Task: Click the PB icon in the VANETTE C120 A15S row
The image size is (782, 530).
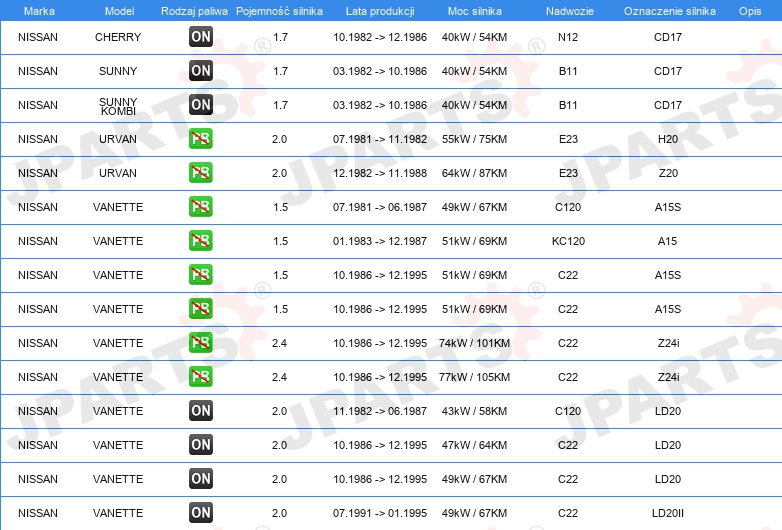Action: tap(200, 206)
